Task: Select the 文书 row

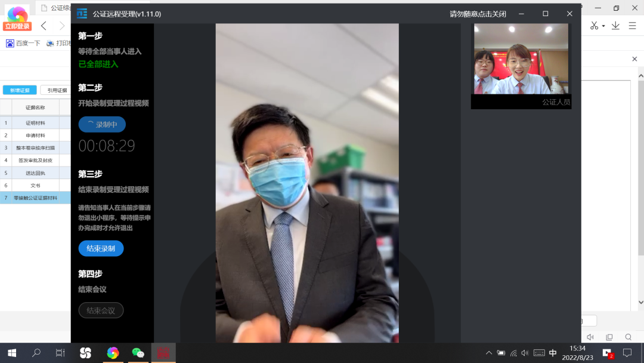Action: point(35,186)
